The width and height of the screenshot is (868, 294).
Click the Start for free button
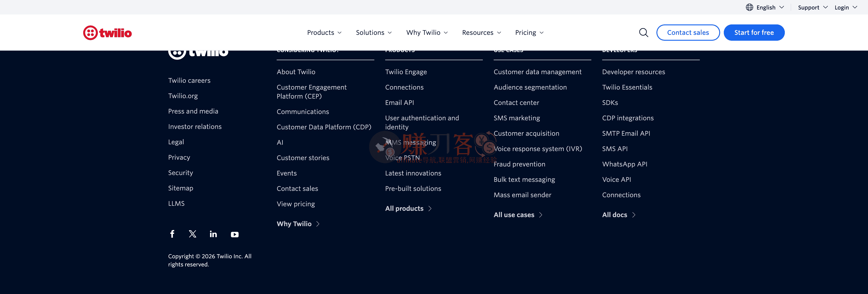[x=754, y=32]
